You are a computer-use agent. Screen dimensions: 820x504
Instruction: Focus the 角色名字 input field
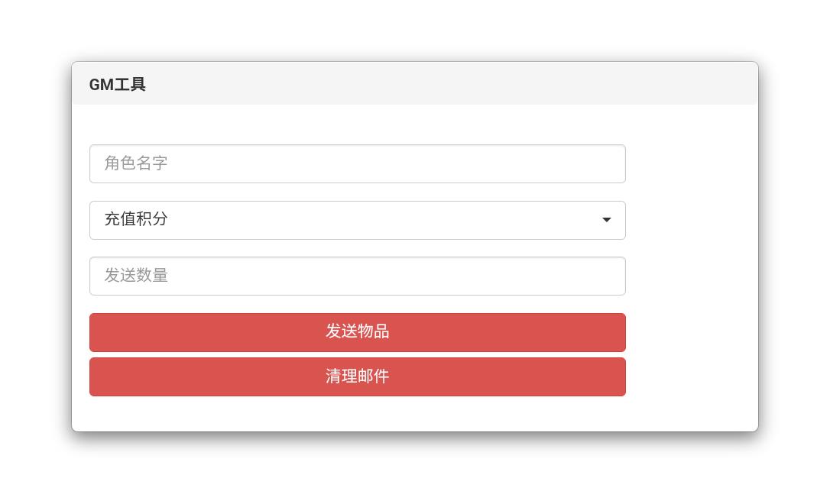coord(357,163)
